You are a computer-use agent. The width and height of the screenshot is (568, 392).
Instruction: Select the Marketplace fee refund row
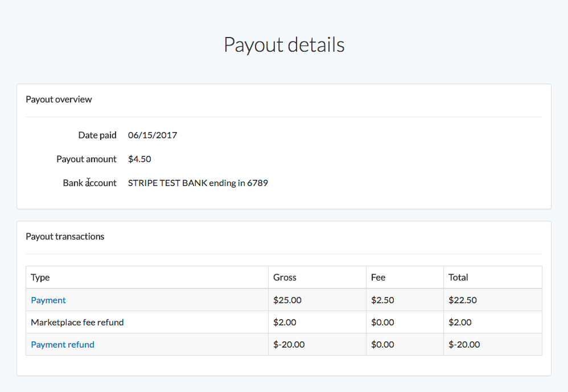tap(77, 322)
